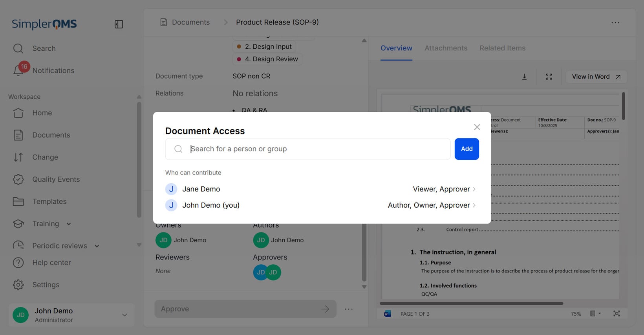This screenshot has height=335, width=644.
Task: Select the 2. Design Input tag
Action: point(264,46)
